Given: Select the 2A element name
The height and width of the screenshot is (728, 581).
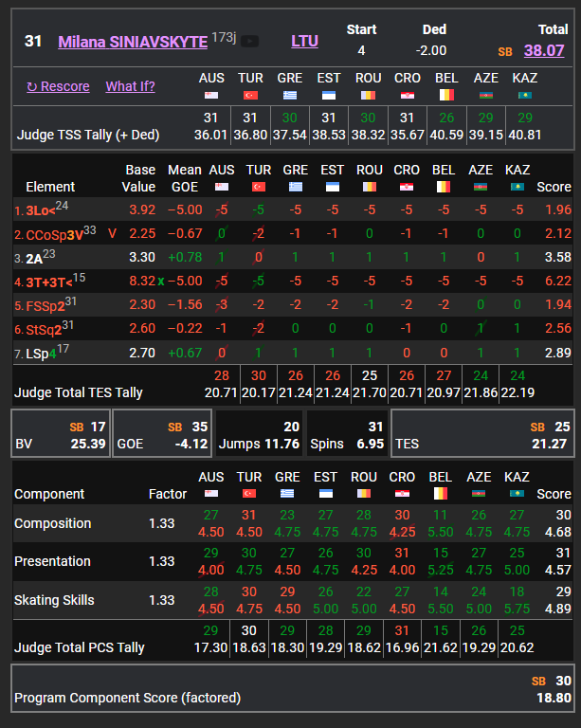Looking at the screenshot, I should point(35,257).
